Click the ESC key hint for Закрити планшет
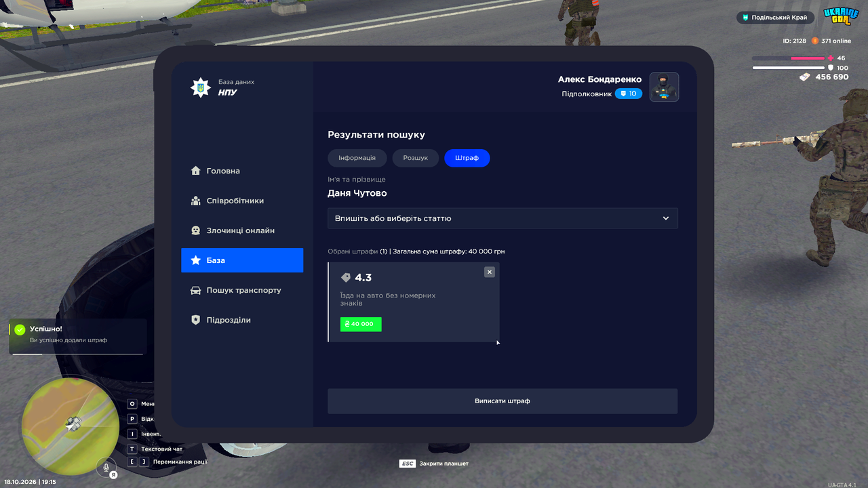 tap(408, 464)
